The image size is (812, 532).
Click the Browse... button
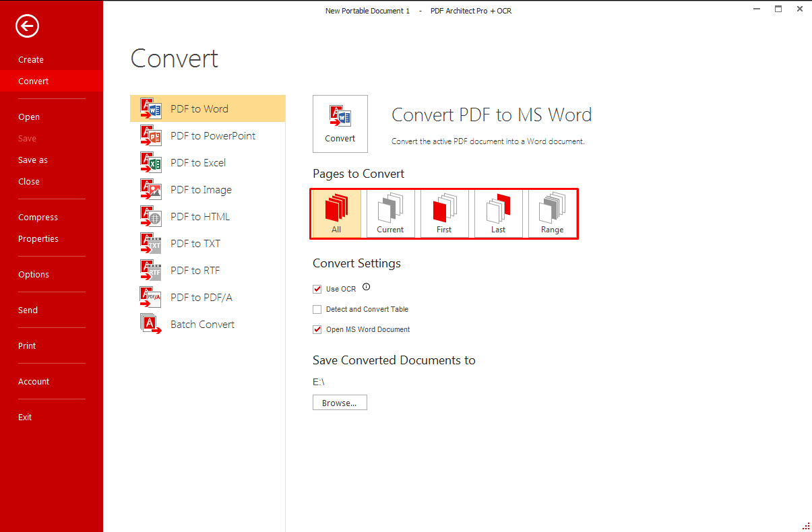[x=340, y=403]
